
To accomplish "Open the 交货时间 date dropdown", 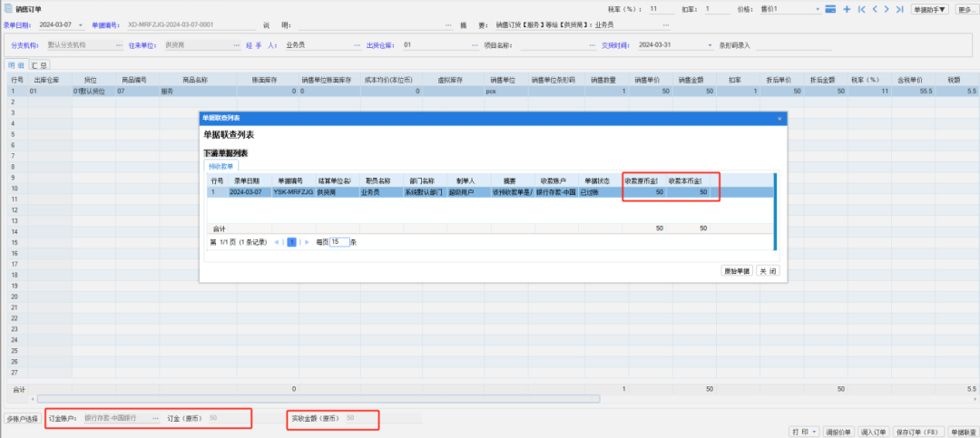I will pos(709,44).
